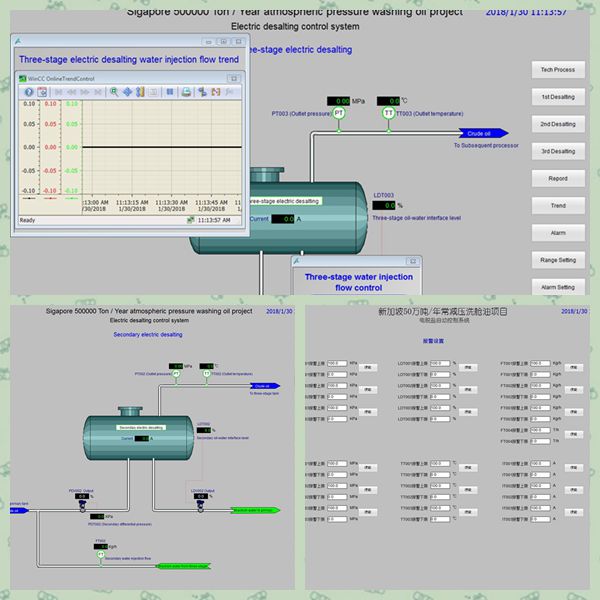Viewport: 600px width, 600px height.
Task: Switch to the 2nd Desalting view
Action: (557, 124)
